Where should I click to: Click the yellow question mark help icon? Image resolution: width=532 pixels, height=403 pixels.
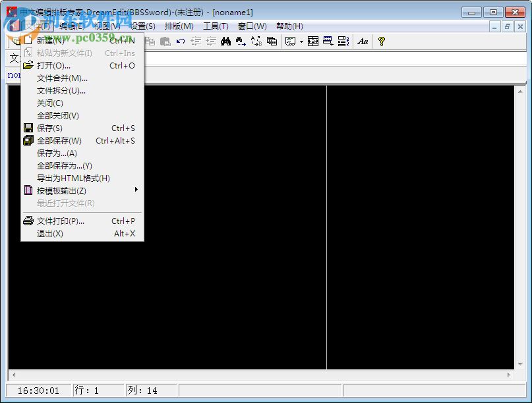382,41
